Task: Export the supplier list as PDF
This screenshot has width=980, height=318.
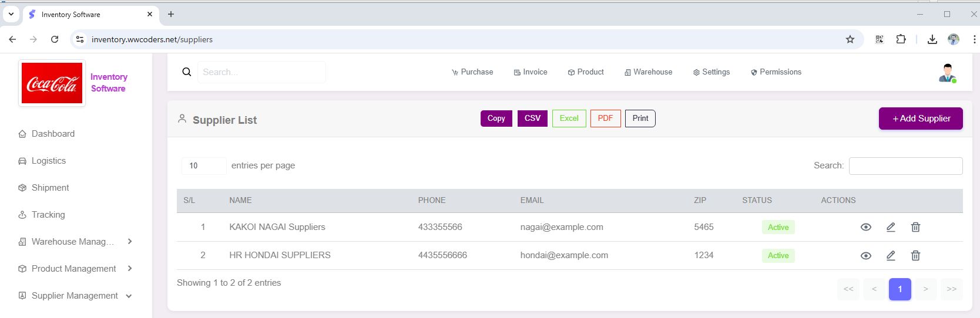Action: click(605, 119)
